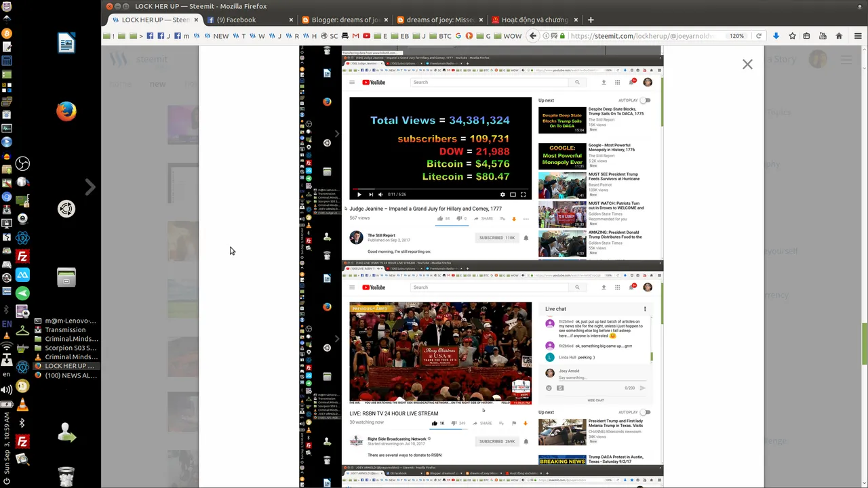Screen dimensions: 868x488
Task: Expand the desktop side chevron arrow
Action: pos(90,186)
